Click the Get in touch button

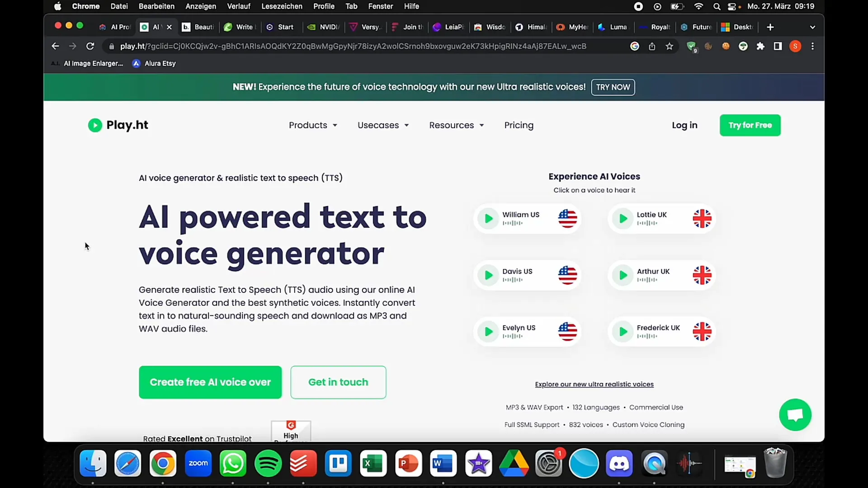[338, 382]
